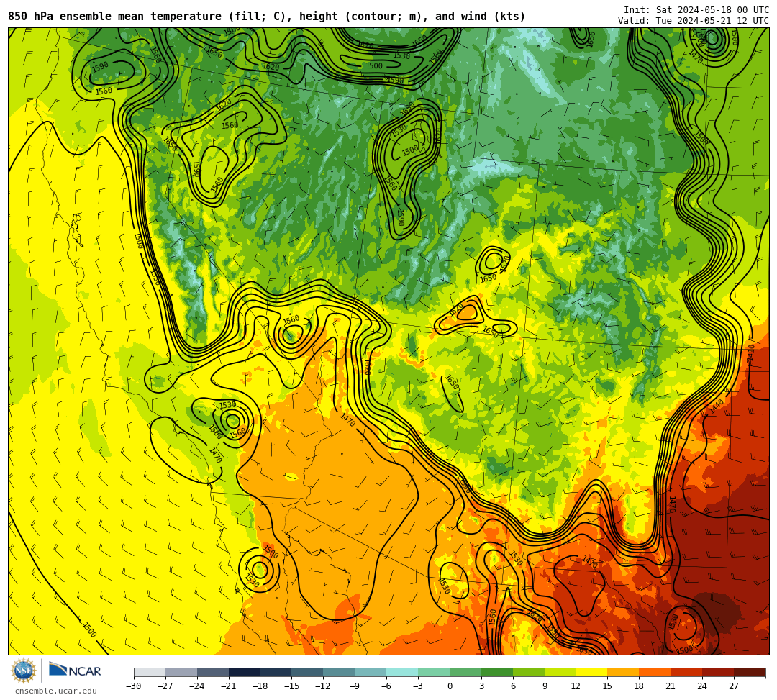
Task: Click the −9 colorbar tick label
Action: [x=355, y=686]
